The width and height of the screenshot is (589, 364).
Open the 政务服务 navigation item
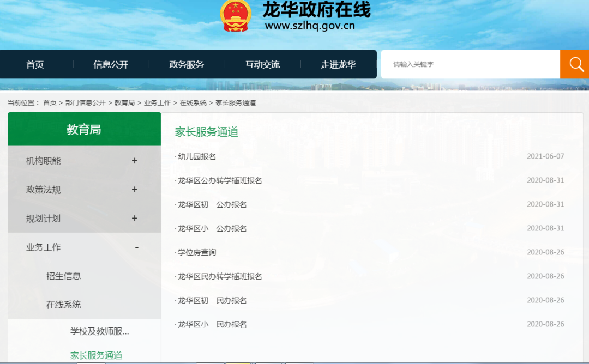coord(187,64)
